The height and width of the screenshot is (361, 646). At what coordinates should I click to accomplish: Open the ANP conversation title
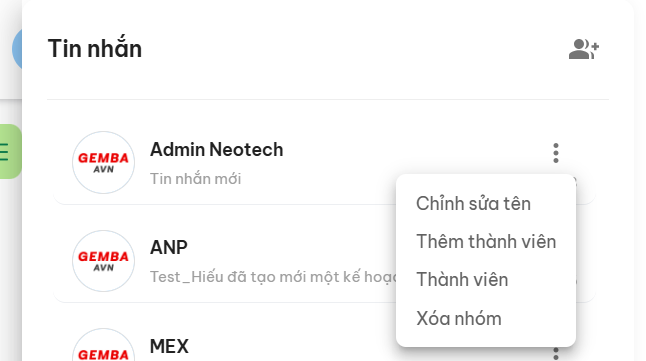[169, 247]
